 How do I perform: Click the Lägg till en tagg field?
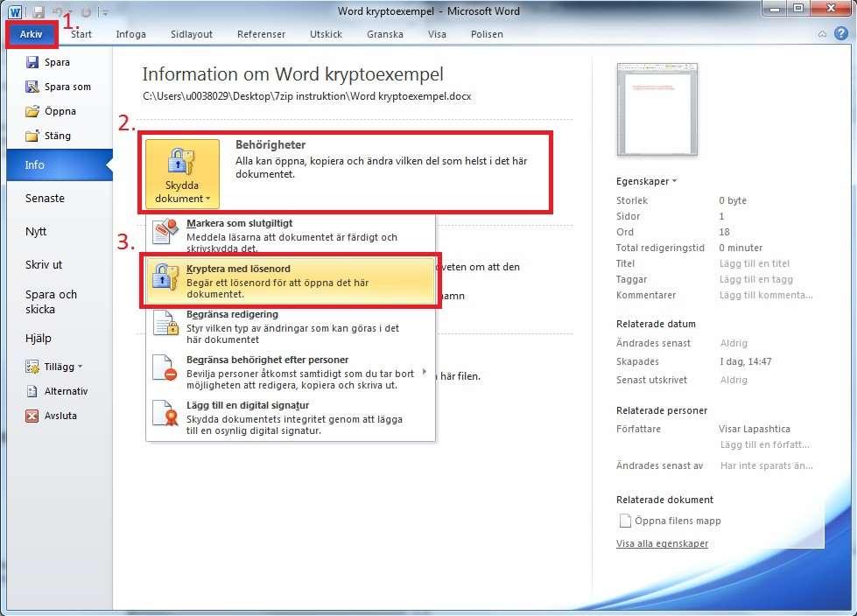(755, 280)
